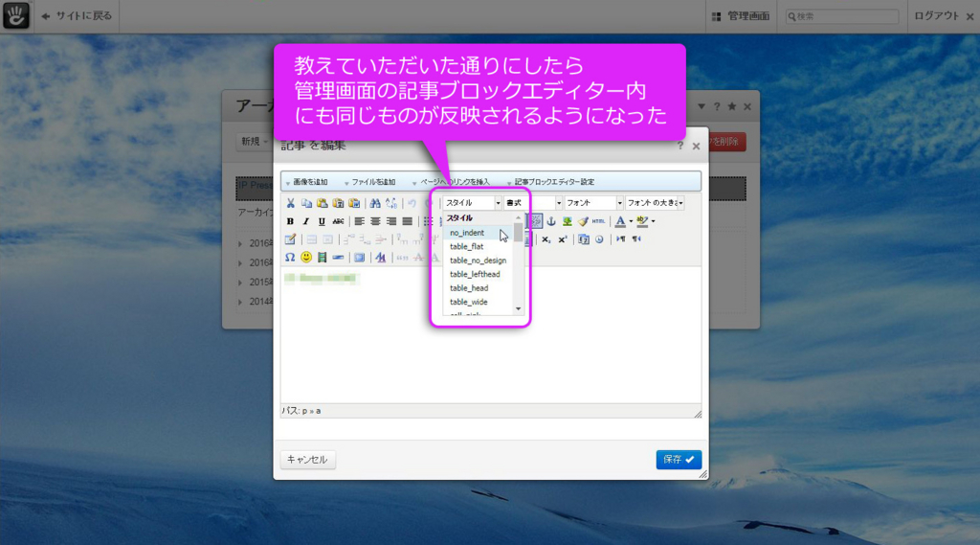980x545 pixels.
Task: Toggle align center
Action: [375, 221]
